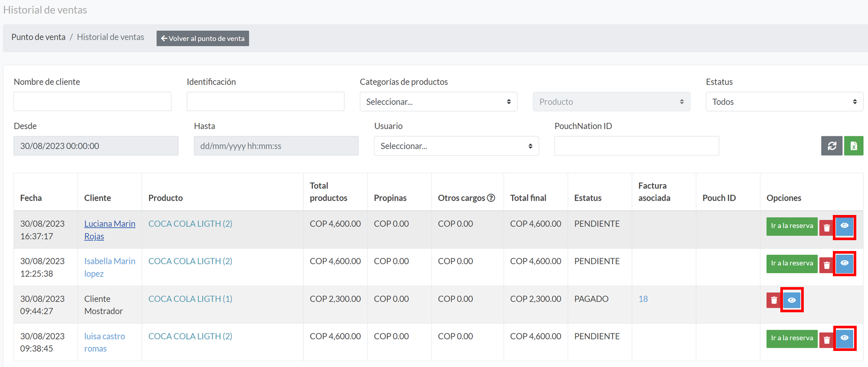Go to reservation for Luciana Marin Rojas
This screenshot has height=367, width=868.
pyautogui.click(x=792, y=226)
